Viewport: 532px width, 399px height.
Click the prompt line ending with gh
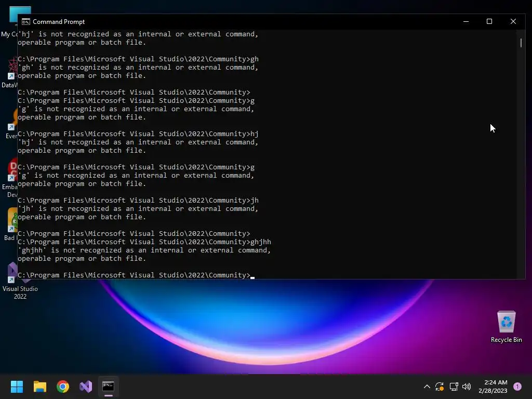(x=138, y=59)
